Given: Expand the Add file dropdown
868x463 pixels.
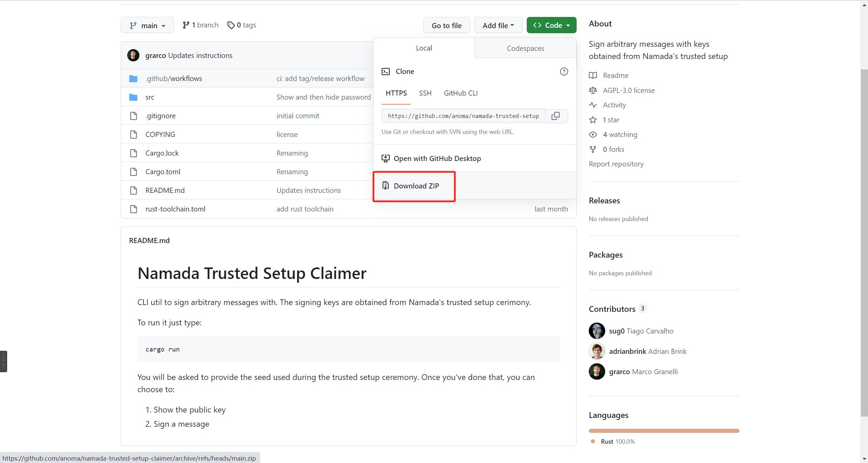Looking at the screenshot, I should pos(498,25).
